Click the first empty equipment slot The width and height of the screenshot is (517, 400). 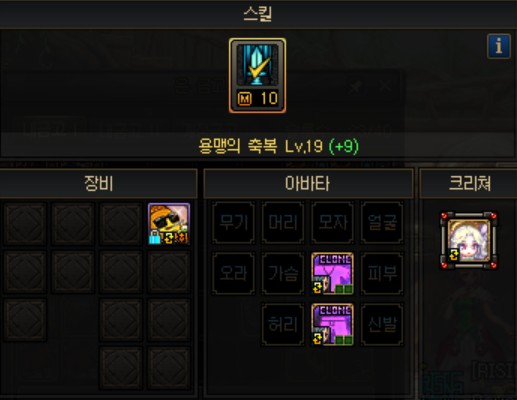[25, 224]
